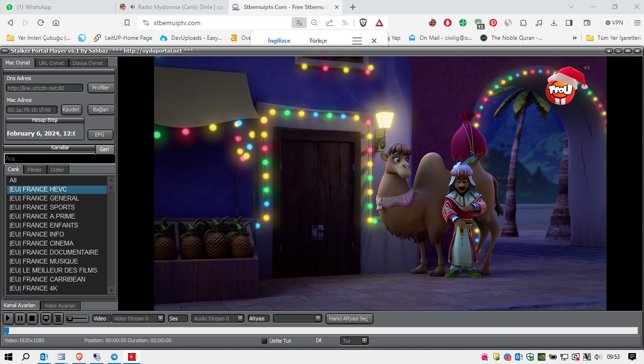644x364 pixels.
Task: Click the Brave Rewards triangle icon
Action: [379, 23]
